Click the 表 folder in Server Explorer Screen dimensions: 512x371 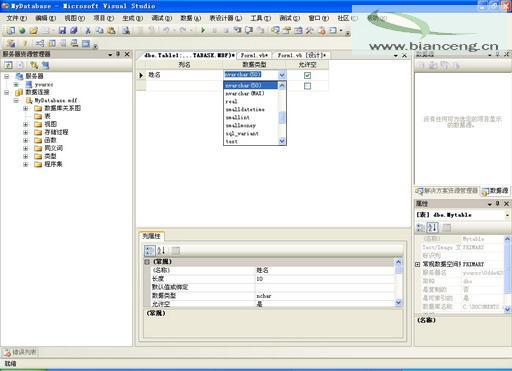tap(42, 116)
